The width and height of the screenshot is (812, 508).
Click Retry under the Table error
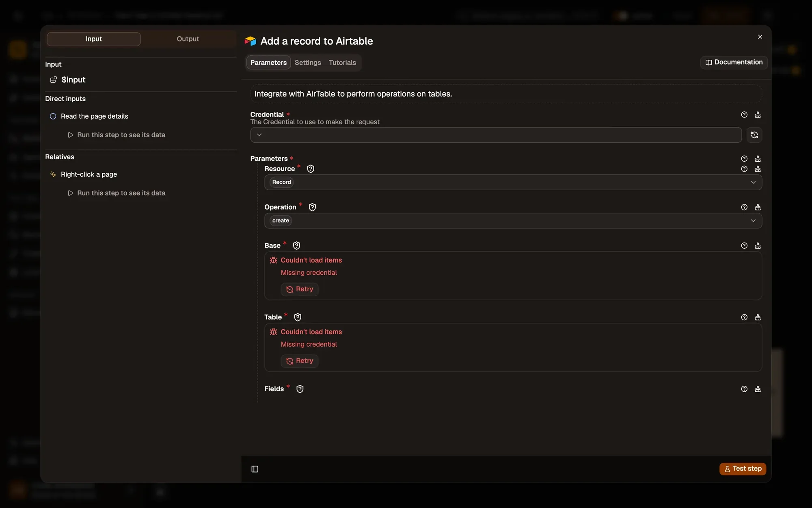point(300,361)
